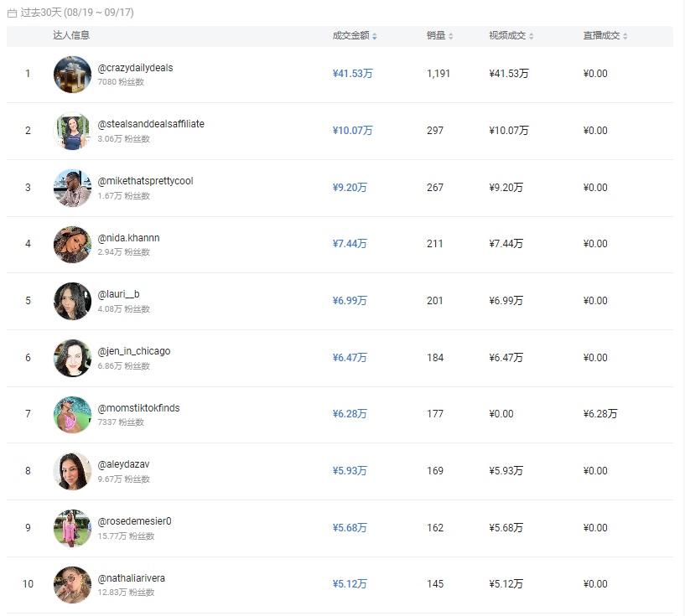Viewport: 685px width, 616px height.
Task: Open @nathaliarivera username link
Action: click(131, 578)
